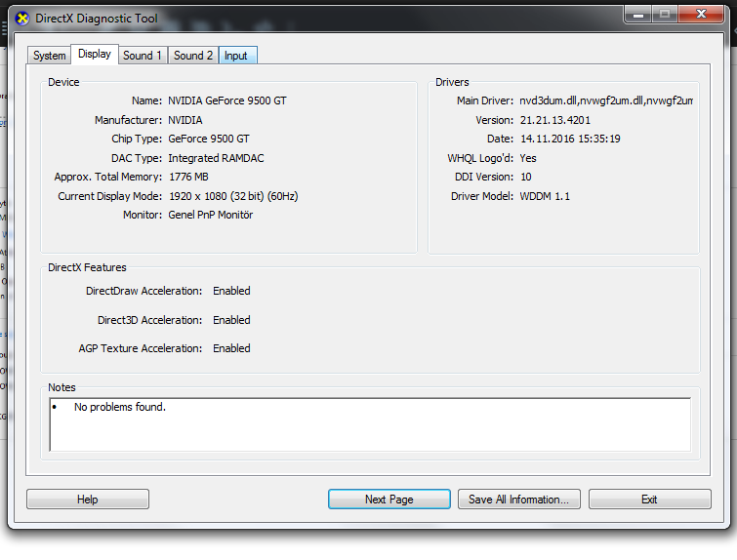Click the 'Driver Model:' label
Image resolution: width=737 pixels, height=560 pixels.
482,196
